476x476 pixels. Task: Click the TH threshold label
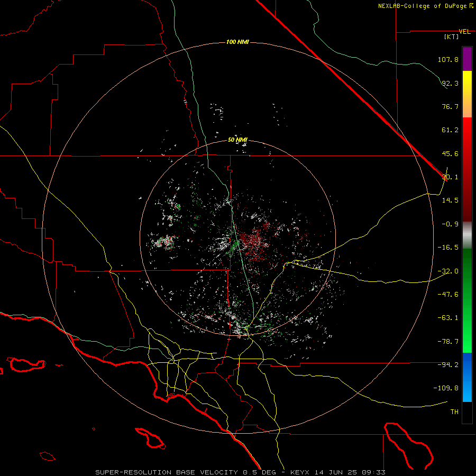click(x=454, y=412)
